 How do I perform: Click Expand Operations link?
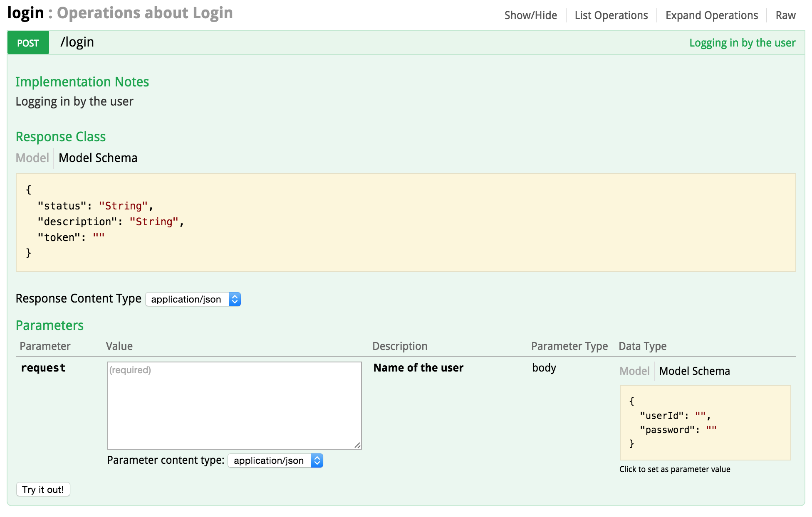[711, 15]
